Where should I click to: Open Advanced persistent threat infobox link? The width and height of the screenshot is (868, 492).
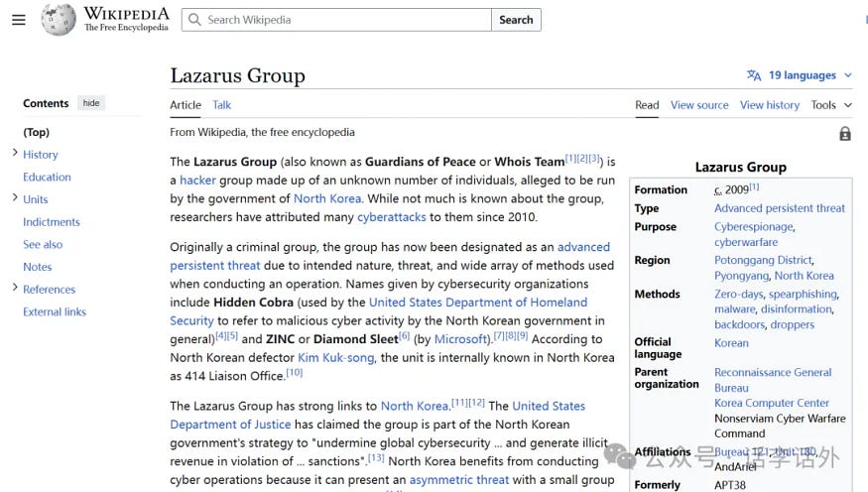click(x=780, y=208)
